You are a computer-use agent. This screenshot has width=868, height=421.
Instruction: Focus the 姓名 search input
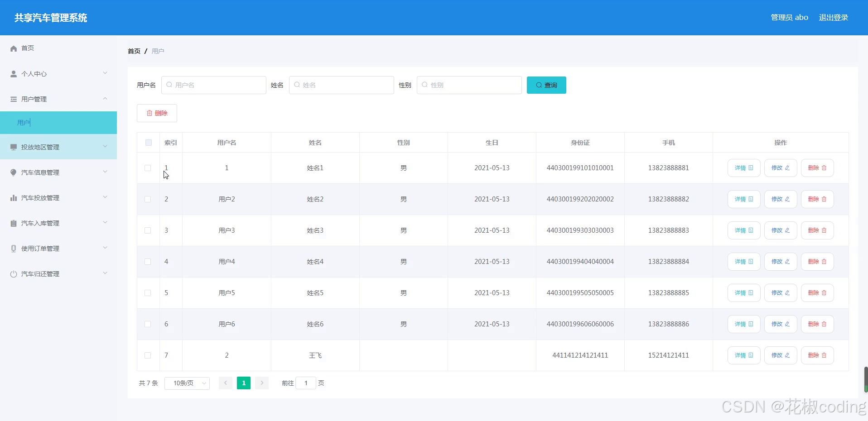pos(342,85)
